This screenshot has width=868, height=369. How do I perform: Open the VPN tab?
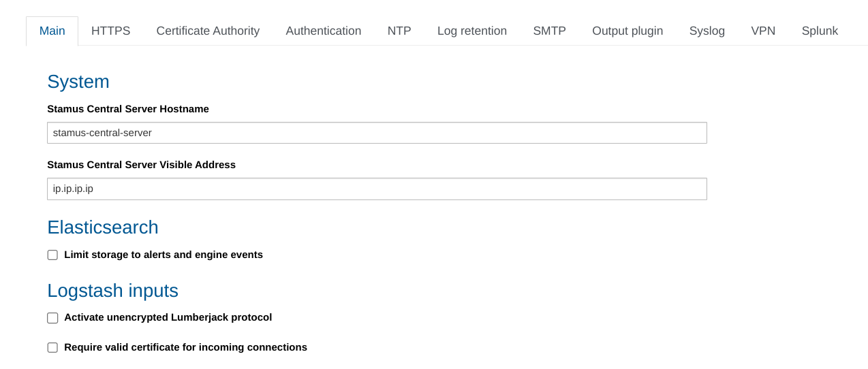point(763,31)
